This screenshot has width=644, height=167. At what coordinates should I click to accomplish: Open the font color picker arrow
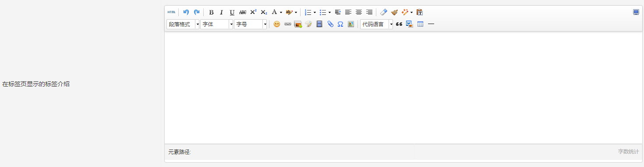pyautogui.click(x=281, y=12)
